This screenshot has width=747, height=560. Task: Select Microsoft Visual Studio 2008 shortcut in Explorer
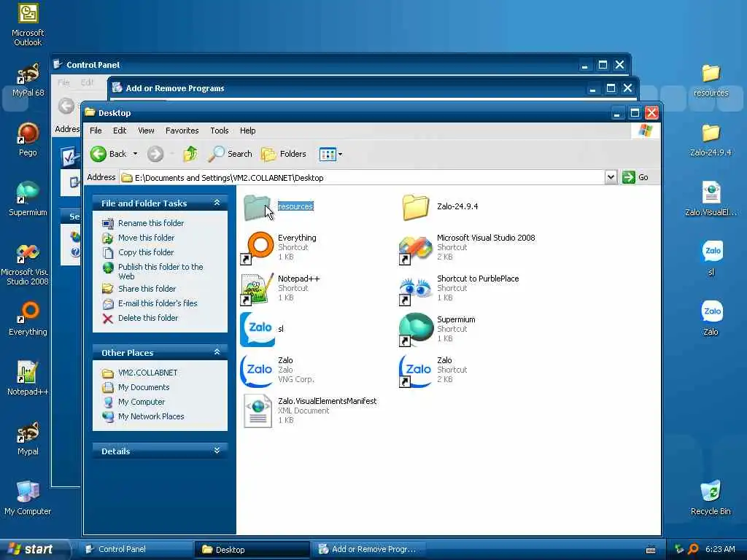(468, 248)
